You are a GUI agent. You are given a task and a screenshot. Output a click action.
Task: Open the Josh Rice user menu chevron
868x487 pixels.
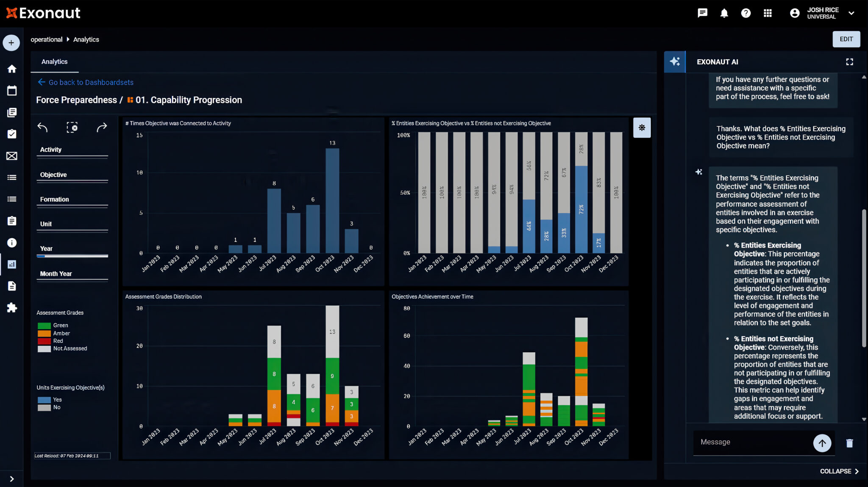[851, 13]
